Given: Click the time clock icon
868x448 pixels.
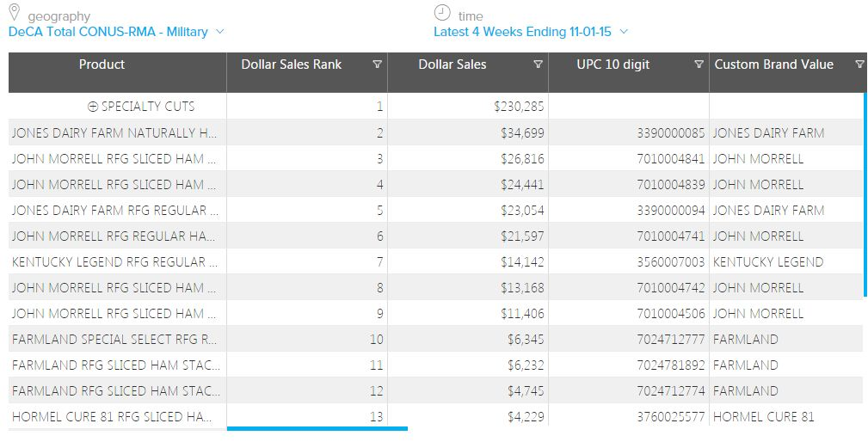Looking at the screenshot, I should [441, 14].
